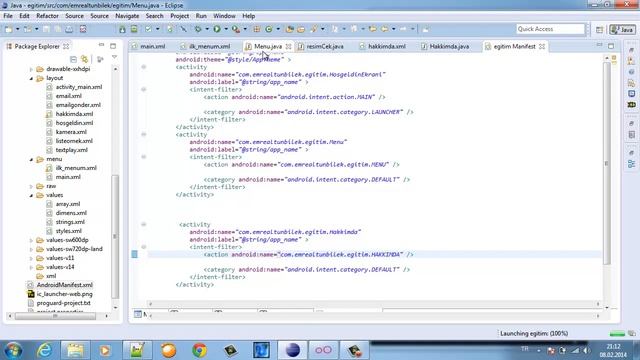The width and height of the screenshot is (640, 360).
Task: Click the Back navigation arrow icon
Action: [384, 29]
